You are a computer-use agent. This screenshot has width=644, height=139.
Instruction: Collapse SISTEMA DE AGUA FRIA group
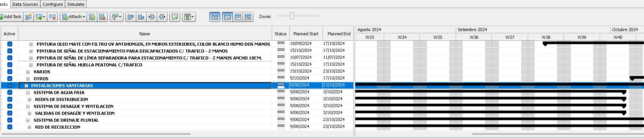click(28, 93)
